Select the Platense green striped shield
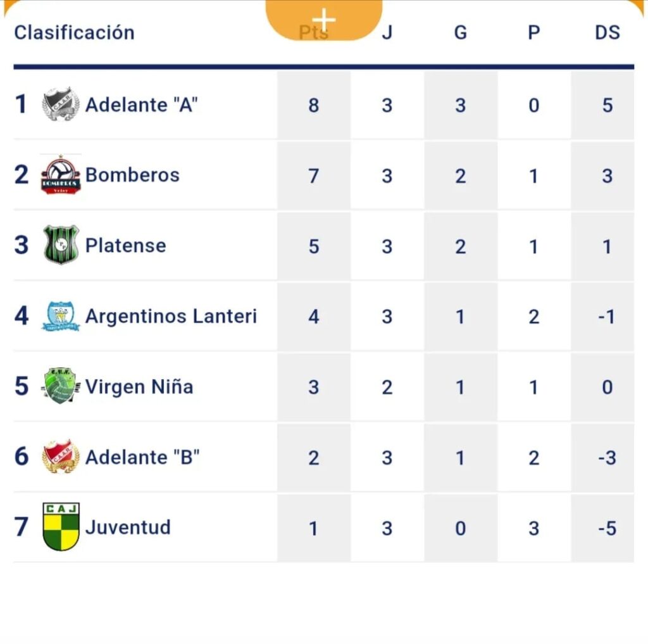The height and width of the screenshot is (644, 648). 61,245
